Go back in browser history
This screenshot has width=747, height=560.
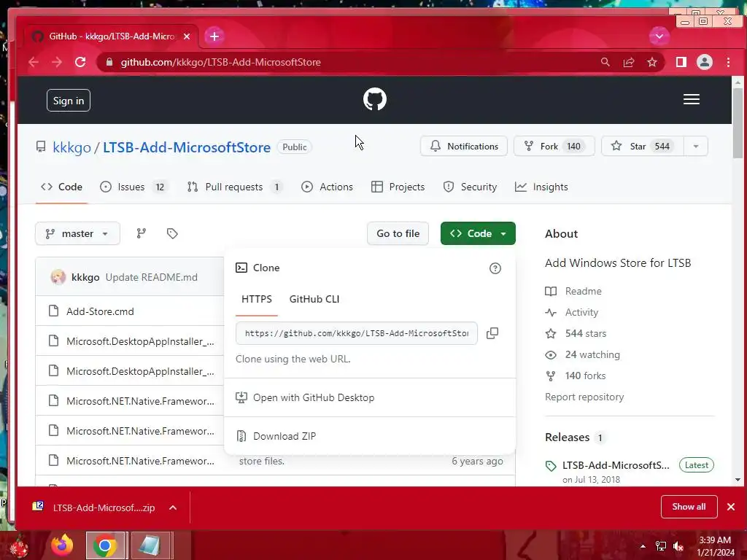point(34,62)
